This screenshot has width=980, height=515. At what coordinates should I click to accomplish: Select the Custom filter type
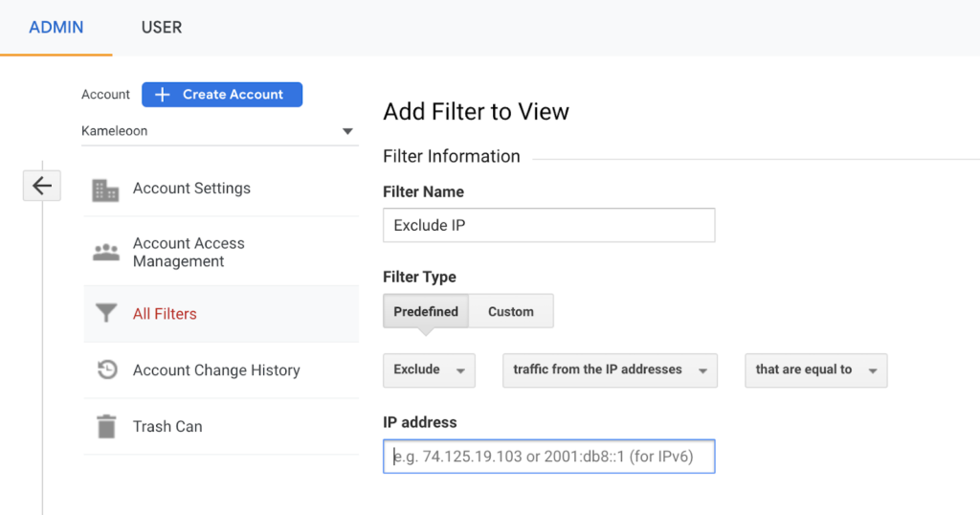(511, 311)
